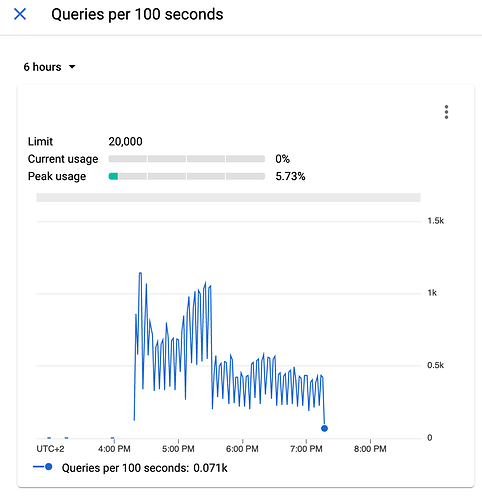Open the 6 hours time range dropdown
The width and height of the screenshot is (482, 500).
[49, 67]
